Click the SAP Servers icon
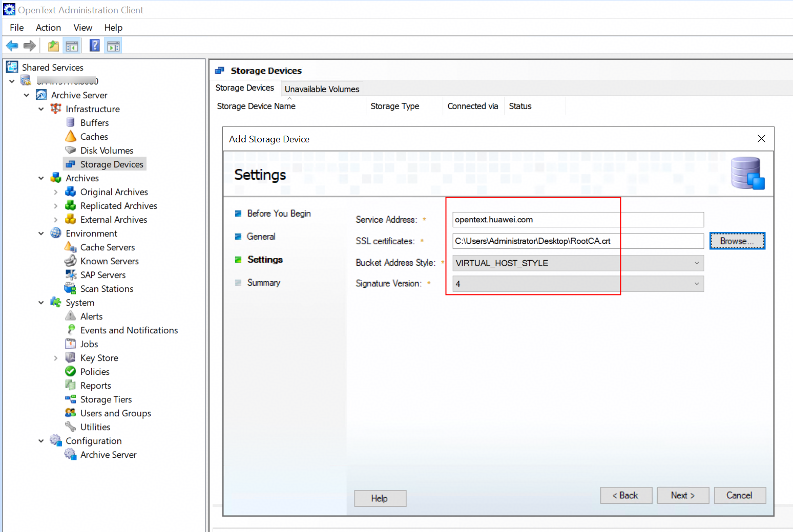 71,274
